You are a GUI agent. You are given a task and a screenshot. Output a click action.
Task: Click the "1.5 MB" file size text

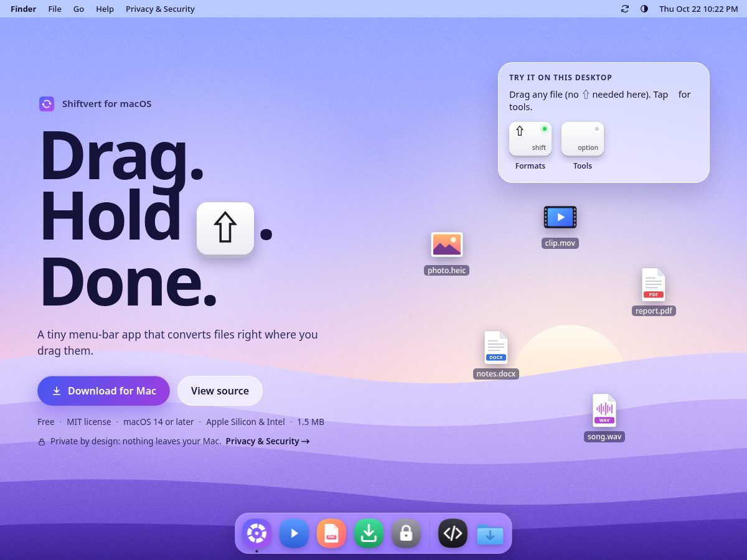311,422
